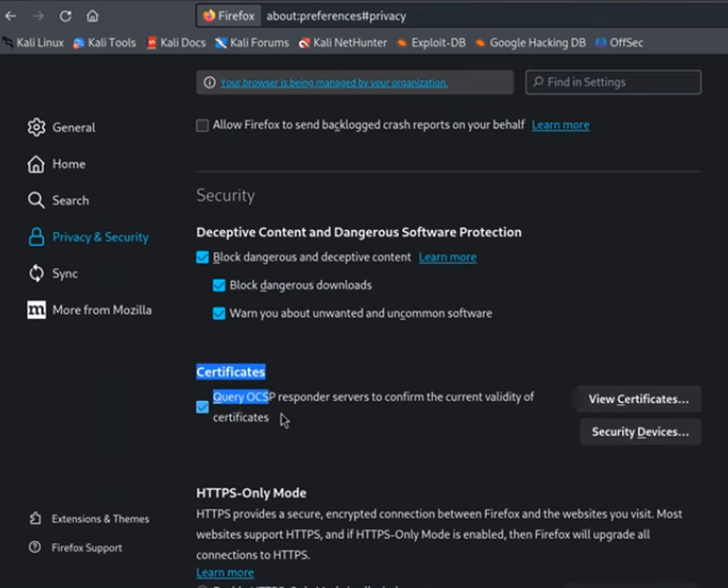Focus the Find in Settings search field
The height and width of the screenshot is (588, 728).
pyautogui.click(x=613, y=82)
